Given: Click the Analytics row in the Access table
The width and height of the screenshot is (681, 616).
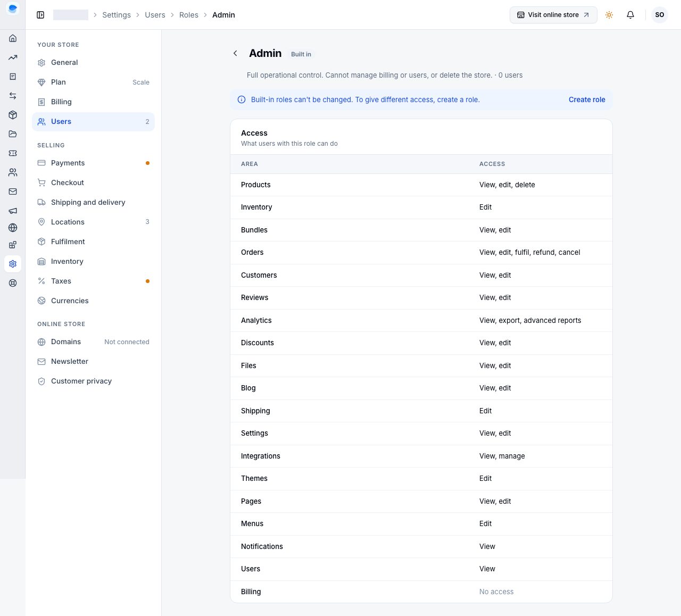Looking at the screenshot, I should coord(421,320).
